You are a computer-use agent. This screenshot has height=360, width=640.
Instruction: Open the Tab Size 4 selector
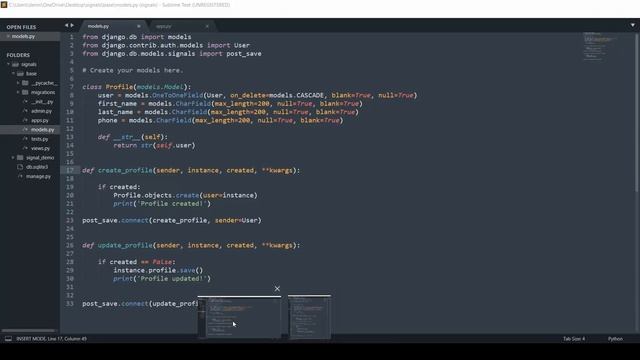pos(574,339)
